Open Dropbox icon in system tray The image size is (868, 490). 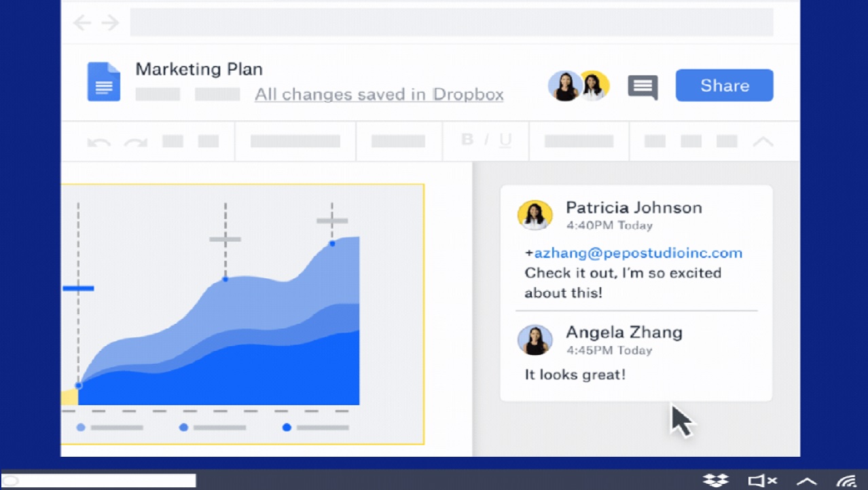tap(715, 480)
